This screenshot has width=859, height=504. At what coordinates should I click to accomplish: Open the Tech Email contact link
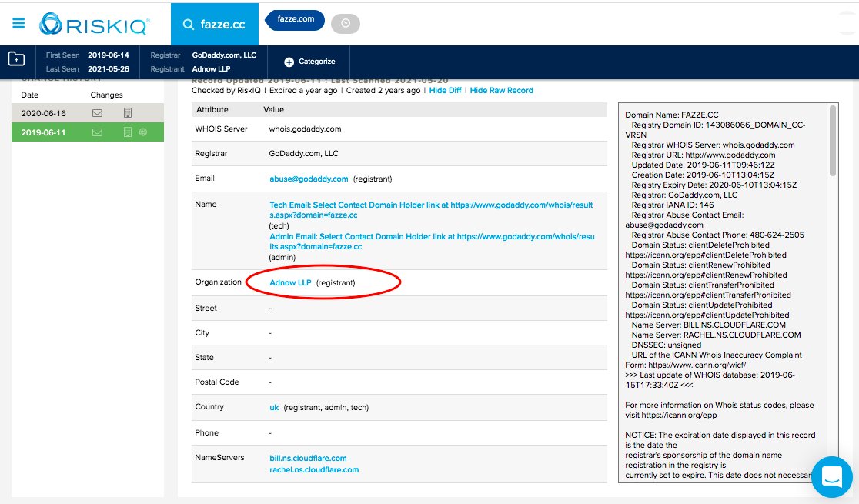coord(431,210)
